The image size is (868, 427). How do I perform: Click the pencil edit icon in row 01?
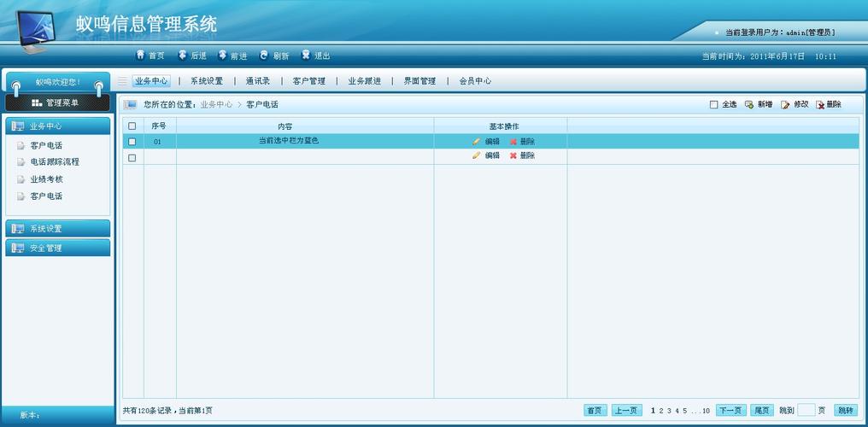(x=476, y=142)
